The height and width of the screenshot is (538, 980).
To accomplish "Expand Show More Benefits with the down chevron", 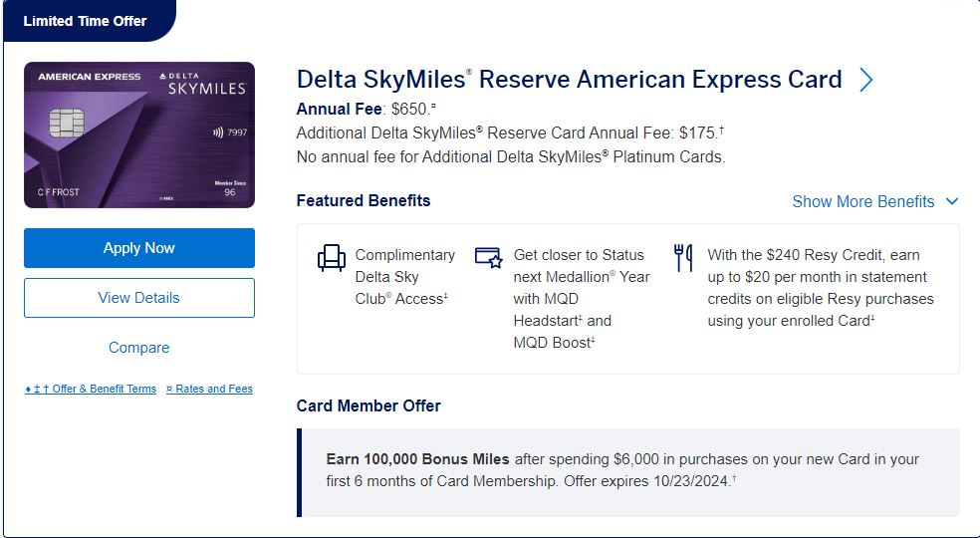I will 951,201.
